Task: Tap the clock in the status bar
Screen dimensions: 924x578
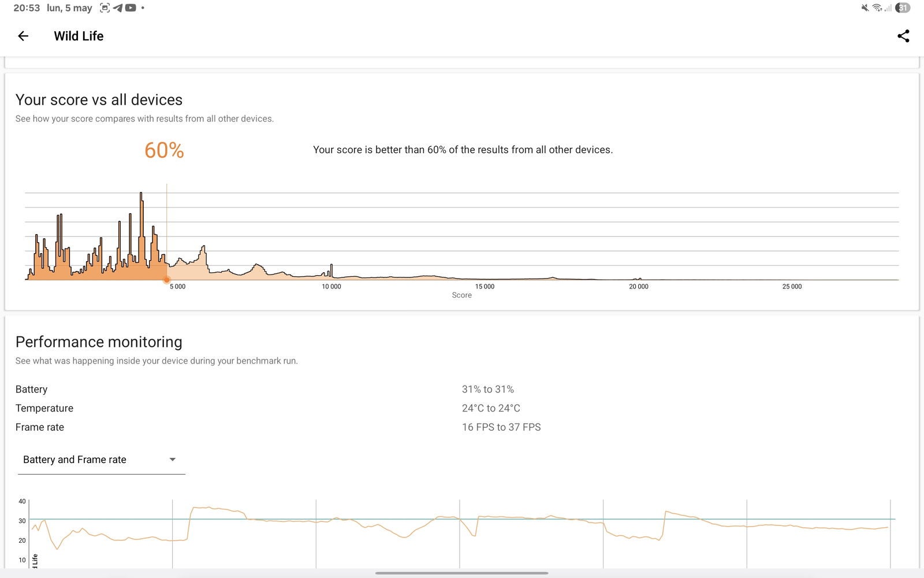Action: click(27, 8)
